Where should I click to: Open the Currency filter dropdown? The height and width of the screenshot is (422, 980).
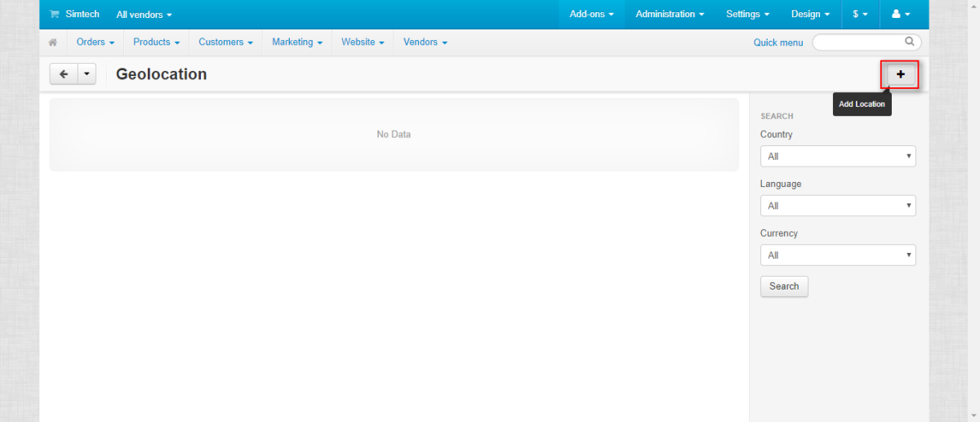pyautogui.click(x=838, y=255)
